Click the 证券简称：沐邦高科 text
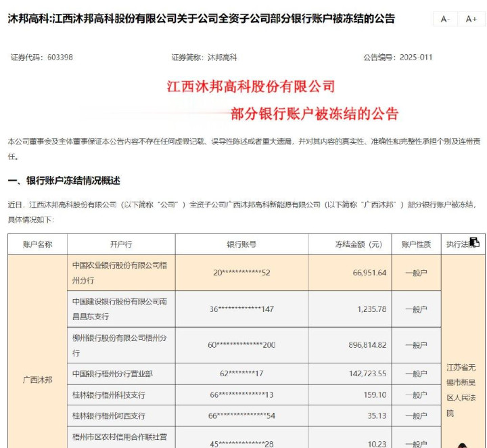This screenshot has height=448, width=487. 204,58
